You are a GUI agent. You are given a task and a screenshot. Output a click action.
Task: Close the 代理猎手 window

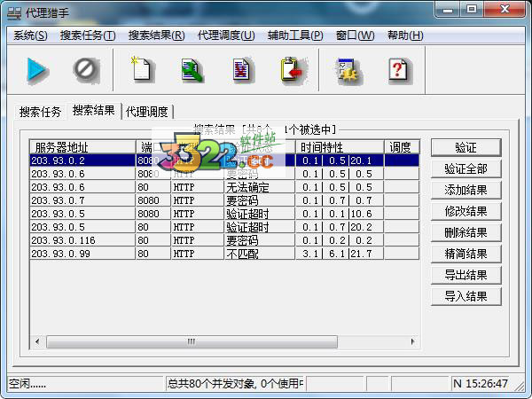pyautogui.click(x=505, y=9)
